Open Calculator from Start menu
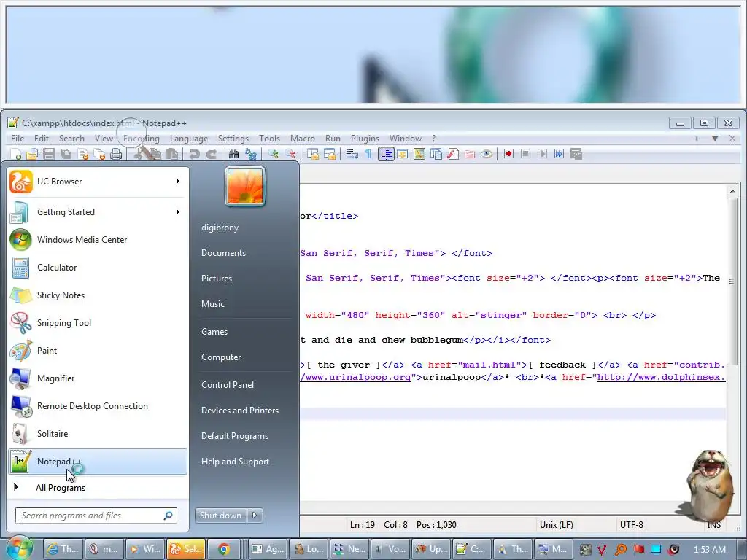Screen dimensions: 747x560 (x=98, y=267)
